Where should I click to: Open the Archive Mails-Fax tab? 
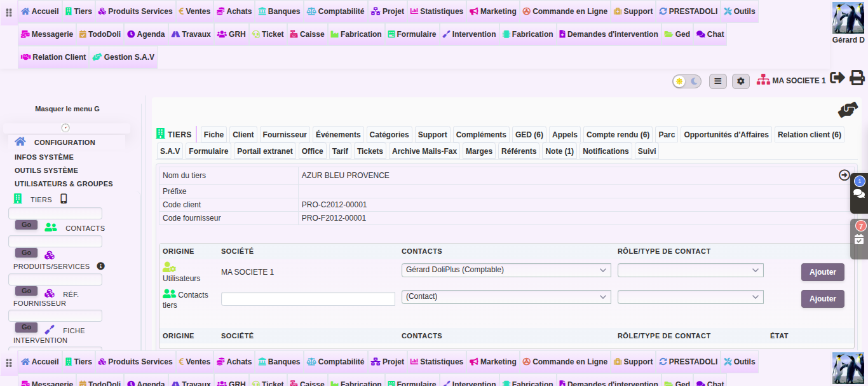pyautogui.click(x=424, y=151)
